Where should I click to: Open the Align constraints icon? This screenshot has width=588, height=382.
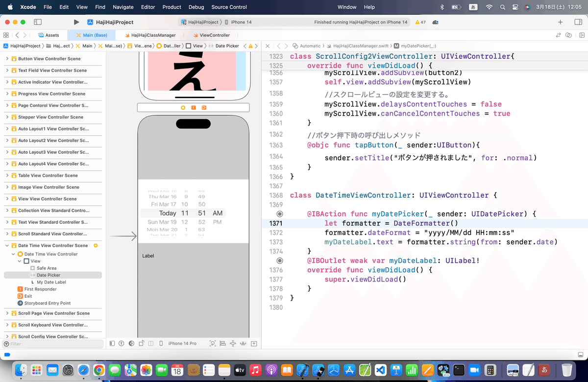[x=222, y=343]
